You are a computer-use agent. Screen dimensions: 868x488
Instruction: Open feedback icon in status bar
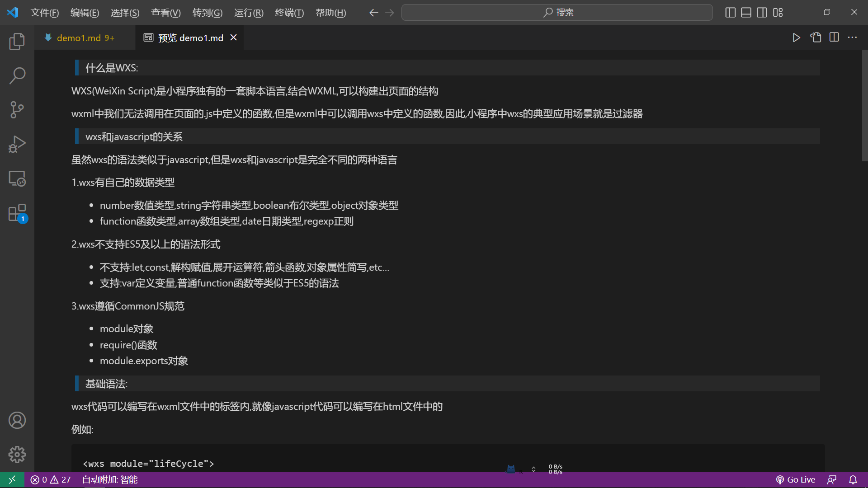point(831,479)
